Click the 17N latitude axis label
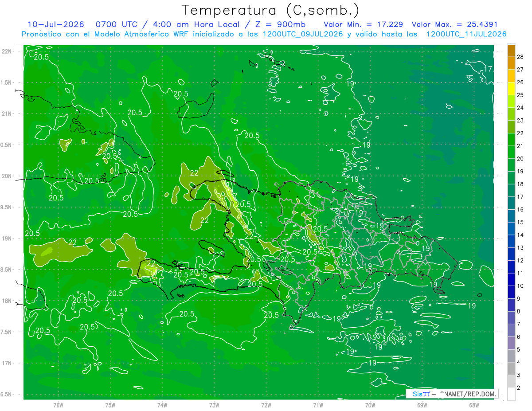Image resolution: width=532 pixels, height=411 pixels. [x=8, y=363]
